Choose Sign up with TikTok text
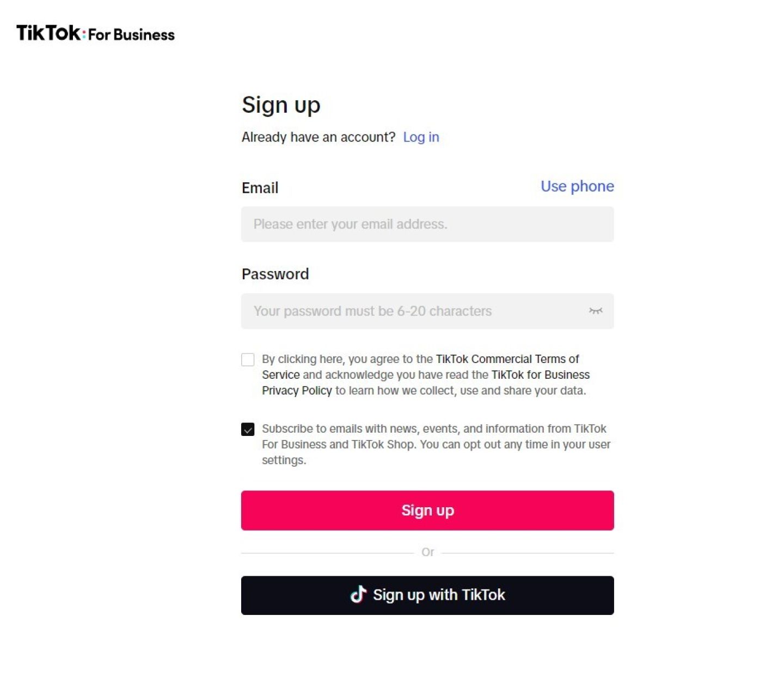 pos(439,595)
